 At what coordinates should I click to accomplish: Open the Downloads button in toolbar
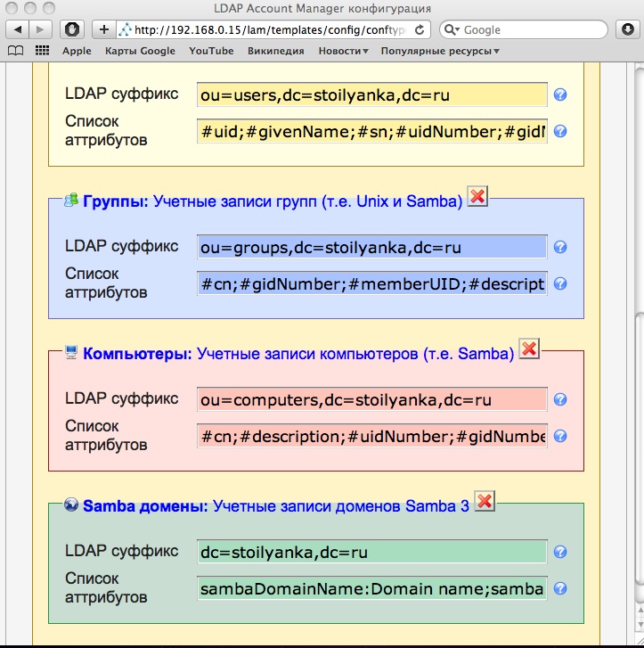click(x=625, y=29)
